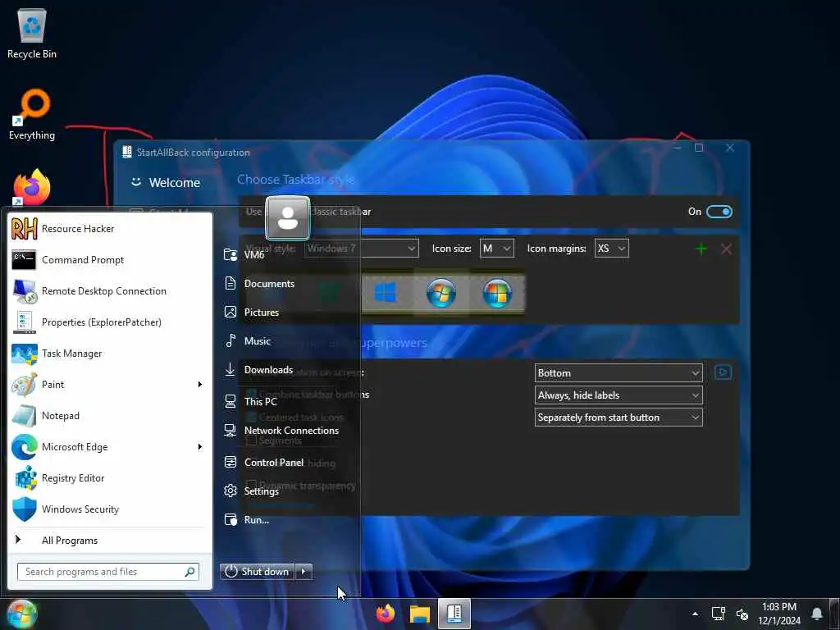Toggle Segments checkbox
Image resolution: width=840 pixels, height=630 pixels.
click(251, 441)
